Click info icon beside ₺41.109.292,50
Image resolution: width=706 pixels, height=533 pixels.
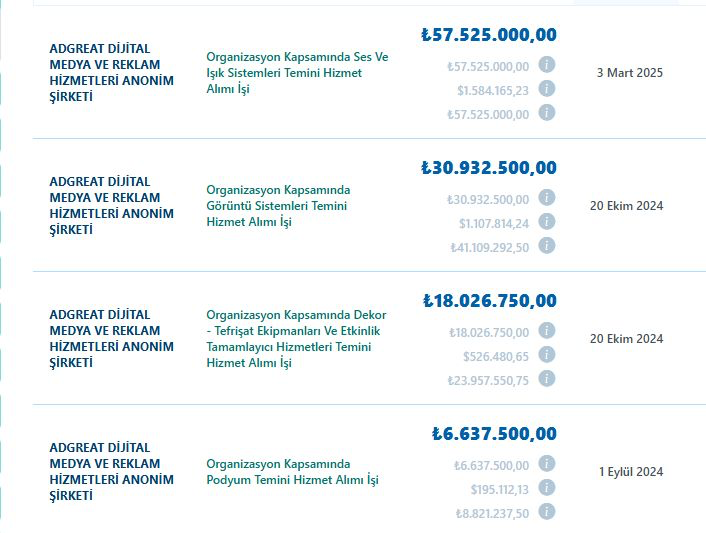[x=547, y=246]
